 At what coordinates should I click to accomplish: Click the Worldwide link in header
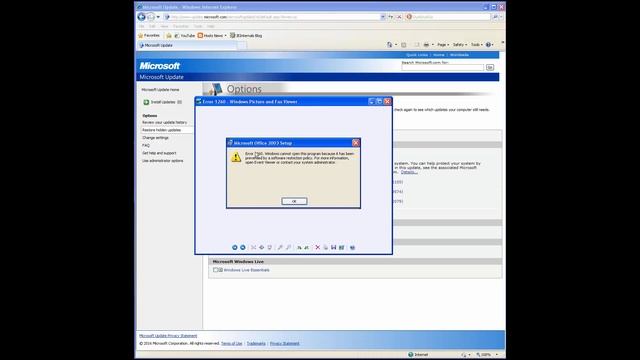tap(459, 55)
